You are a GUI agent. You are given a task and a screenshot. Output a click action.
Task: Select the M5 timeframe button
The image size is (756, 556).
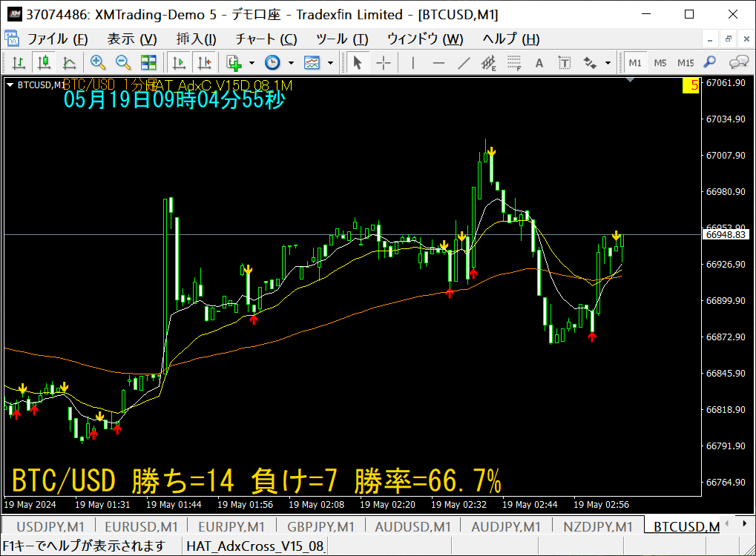point(660,62)
